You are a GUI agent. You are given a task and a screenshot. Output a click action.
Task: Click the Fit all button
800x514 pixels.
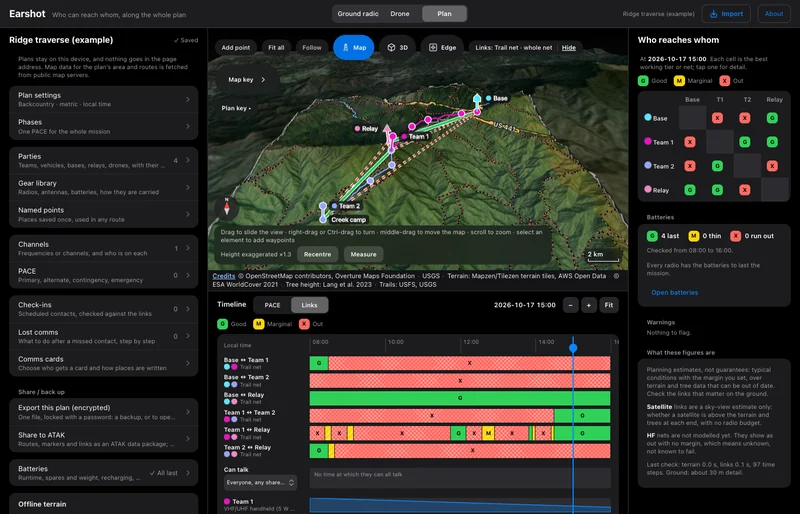pyautogui.click(x=276, y=47)
